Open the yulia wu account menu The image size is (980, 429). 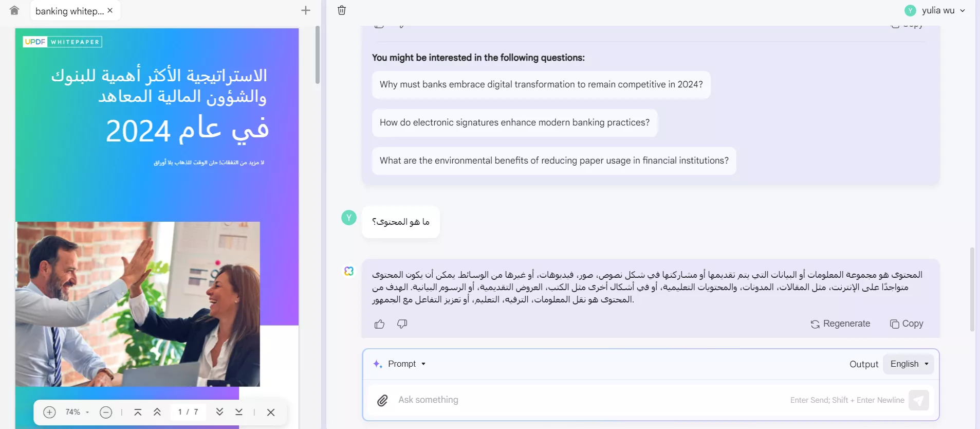click(935, 10)
